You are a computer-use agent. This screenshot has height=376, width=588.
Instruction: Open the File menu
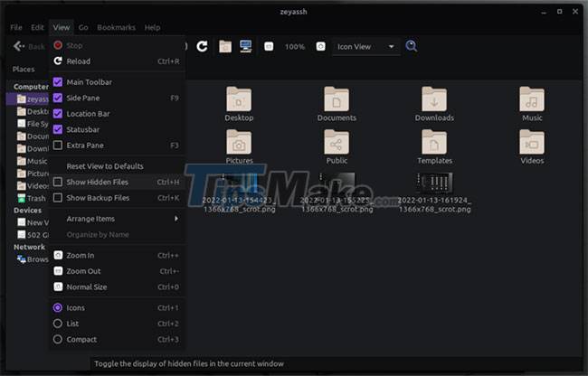(x=16, y=27)
